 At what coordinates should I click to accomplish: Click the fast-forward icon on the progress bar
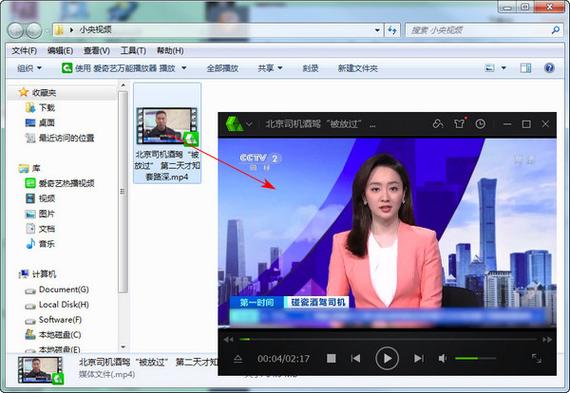pos(547,340)
